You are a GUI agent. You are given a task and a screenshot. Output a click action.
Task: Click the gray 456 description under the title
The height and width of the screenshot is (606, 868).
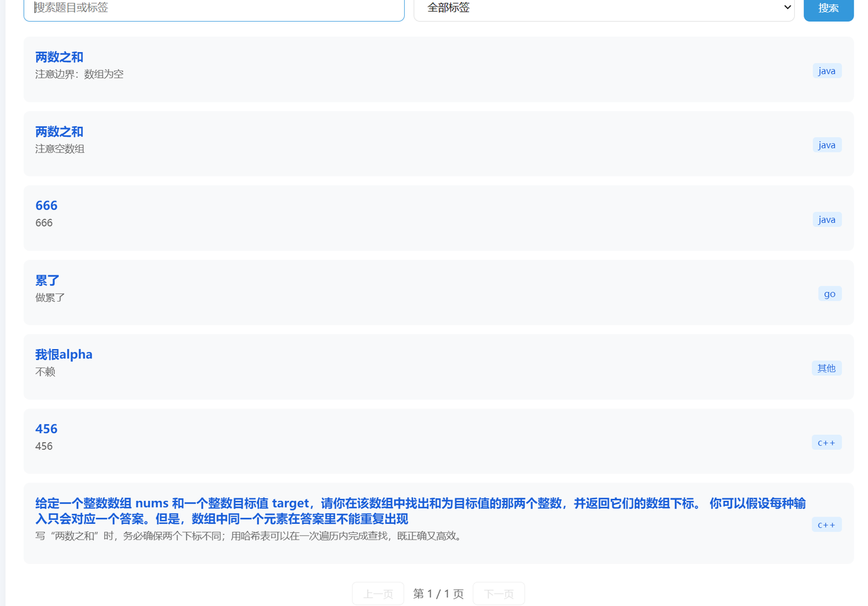click(x=44, y=447)
